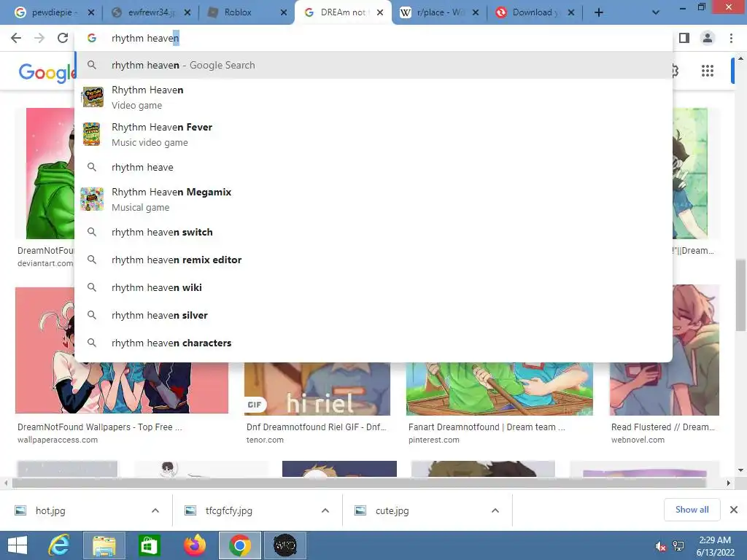Click the Google logo
This screenshot has height=560, width=747.
click(x=46, y=72)
